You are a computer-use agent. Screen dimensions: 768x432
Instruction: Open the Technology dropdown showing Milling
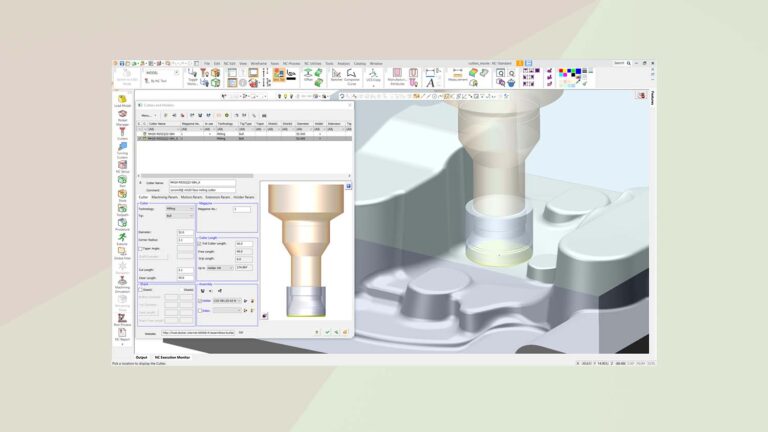click(180, 209)
